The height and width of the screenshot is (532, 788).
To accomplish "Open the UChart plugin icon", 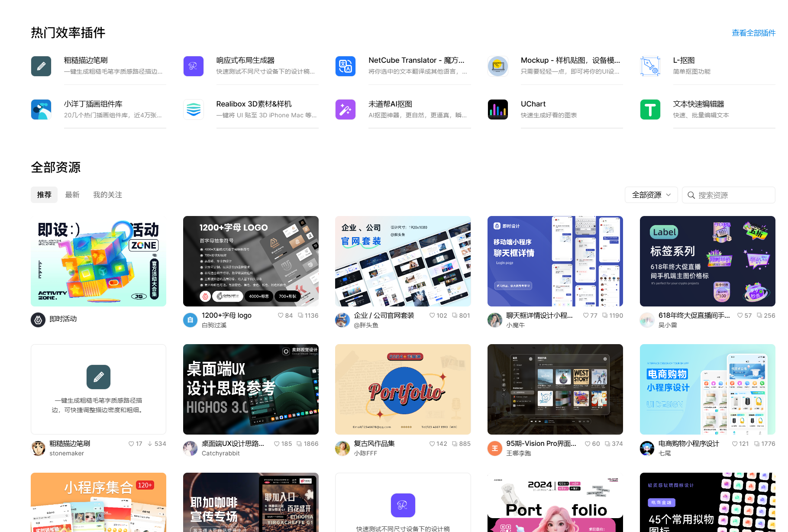I will pos(498,110).
